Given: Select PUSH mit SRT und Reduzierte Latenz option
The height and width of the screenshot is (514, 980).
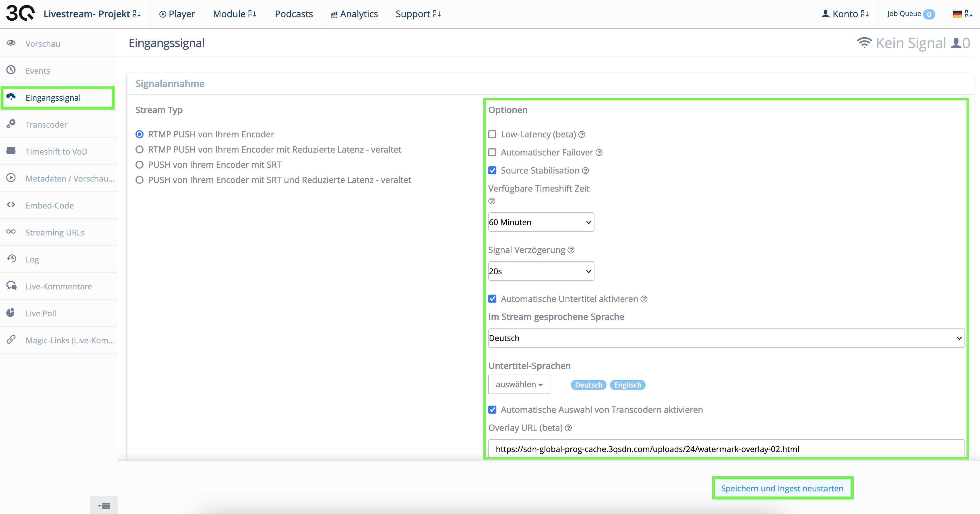Looking at the screenshot, I should point(140,180).
